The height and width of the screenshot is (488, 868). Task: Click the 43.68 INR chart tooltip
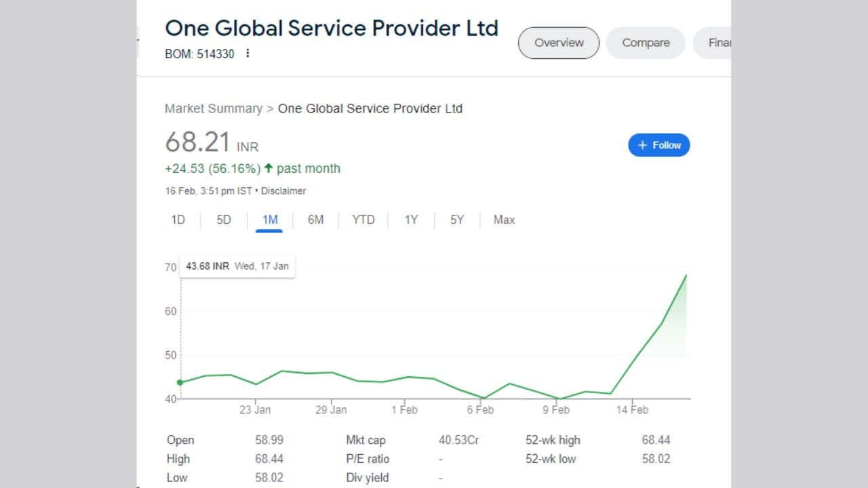click(x=237, y=266)
